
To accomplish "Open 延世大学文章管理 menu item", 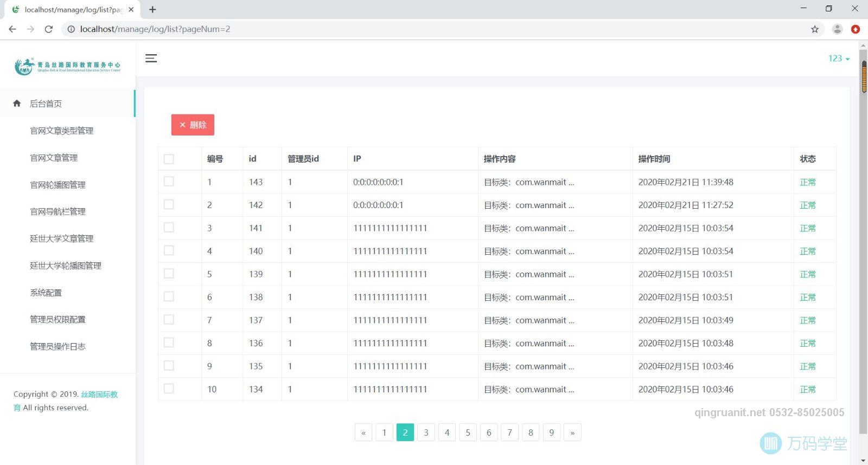I will coord(61,238).
